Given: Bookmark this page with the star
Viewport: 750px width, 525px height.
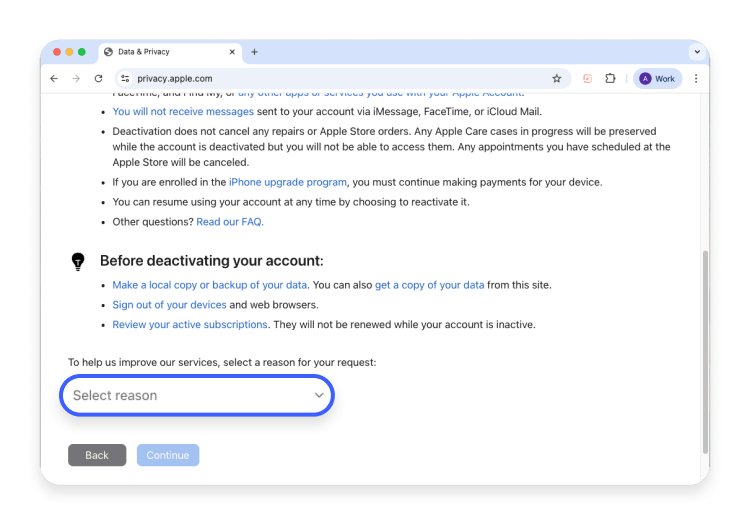Looking at the screenshot, I should click(556, 78).
